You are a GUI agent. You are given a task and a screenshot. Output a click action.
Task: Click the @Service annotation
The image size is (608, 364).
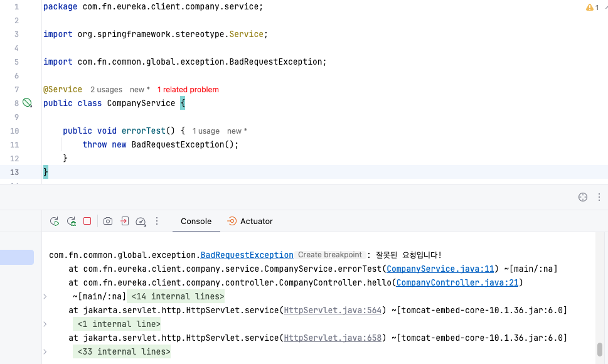click(x=63, y=89)
